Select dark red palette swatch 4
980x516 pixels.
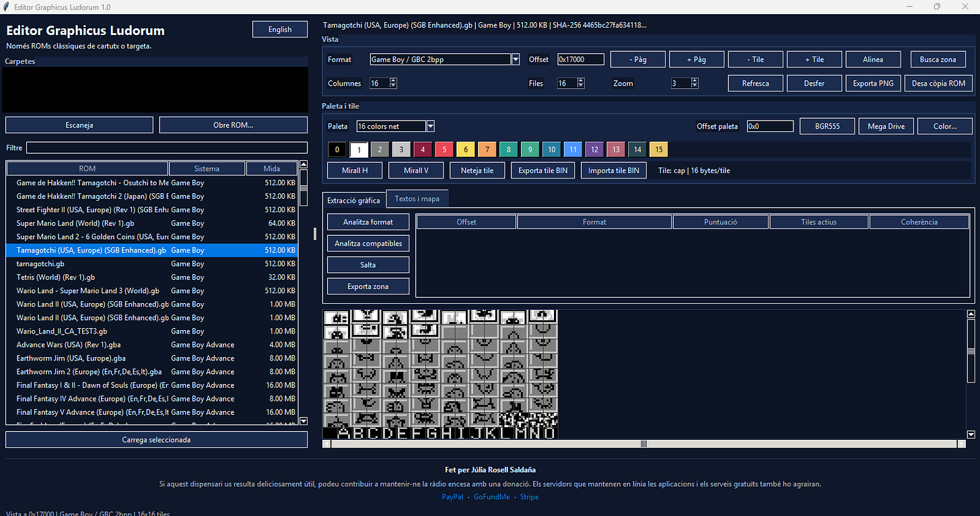pyautogui.click(x=423, y=150)
